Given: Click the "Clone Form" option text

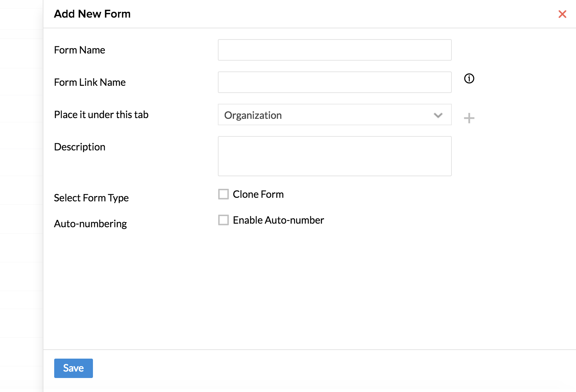Looking at the screenshot, I should coord(258,194).
